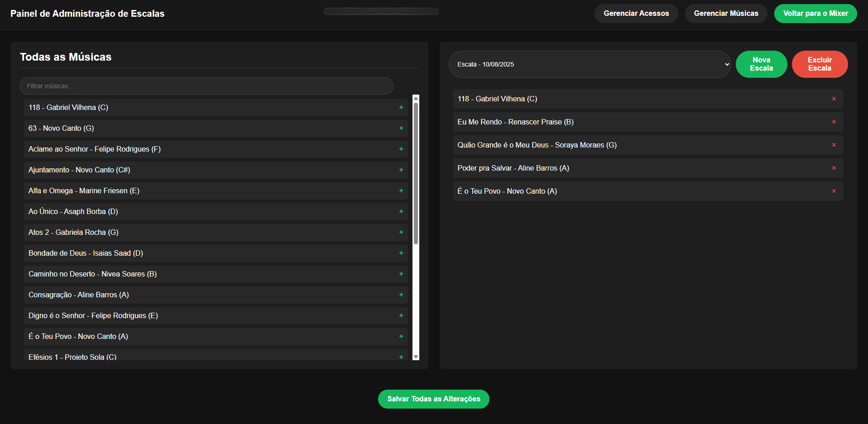Add '63 - Novo Canto (G)' with plus icon
Screen dimensions: 868x424
[401, 129]
